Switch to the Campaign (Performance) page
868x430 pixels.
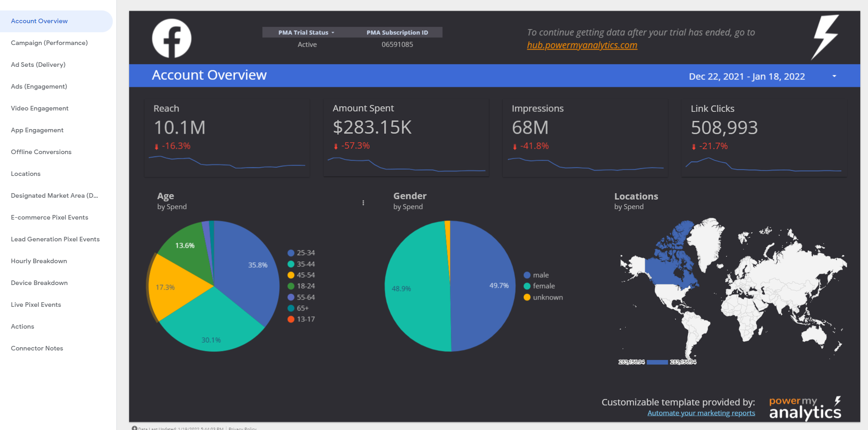click(49, 43)
